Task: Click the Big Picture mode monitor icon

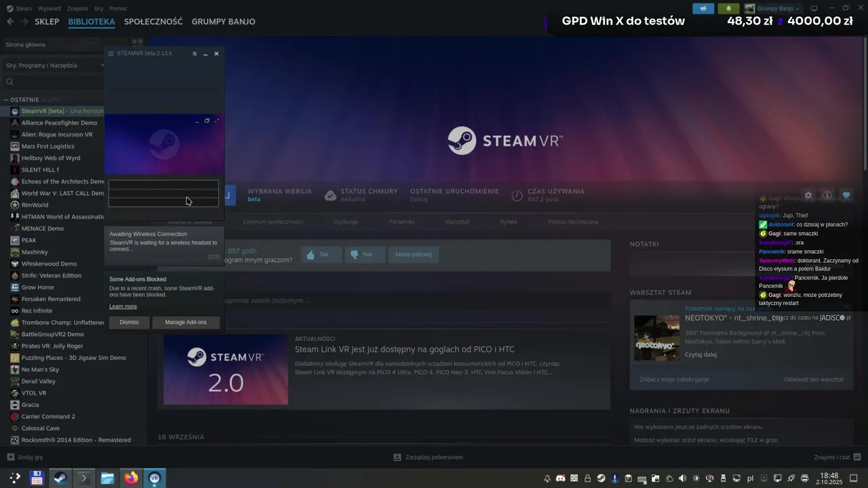Action: [814, 9]
